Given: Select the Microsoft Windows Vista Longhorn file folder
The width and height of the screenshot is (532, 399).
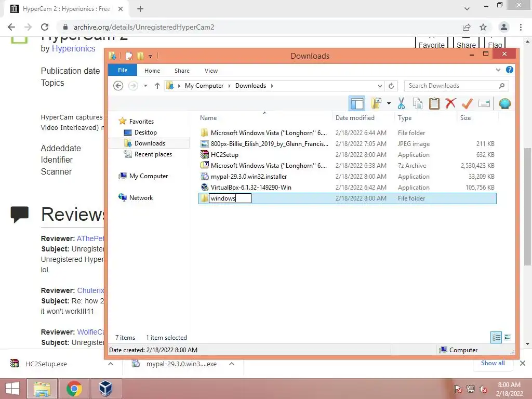Looking at the screenshot, I should click(x=348, y=133).
